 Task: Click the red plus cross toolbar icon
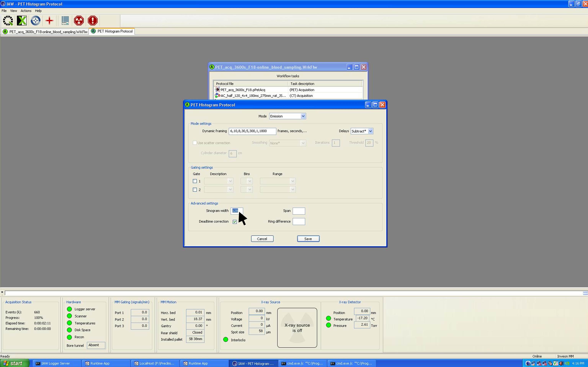tap(49, 21)
